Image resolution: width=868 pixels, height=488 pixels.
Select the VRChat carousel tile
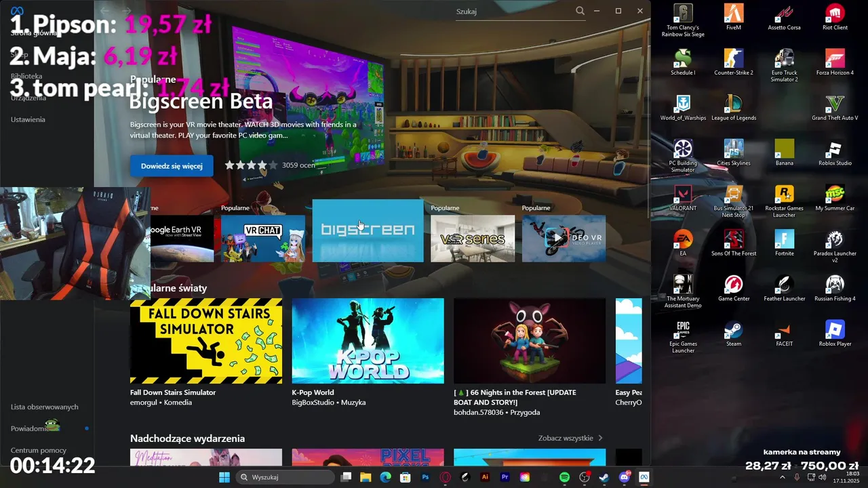(x=263, y=239)
